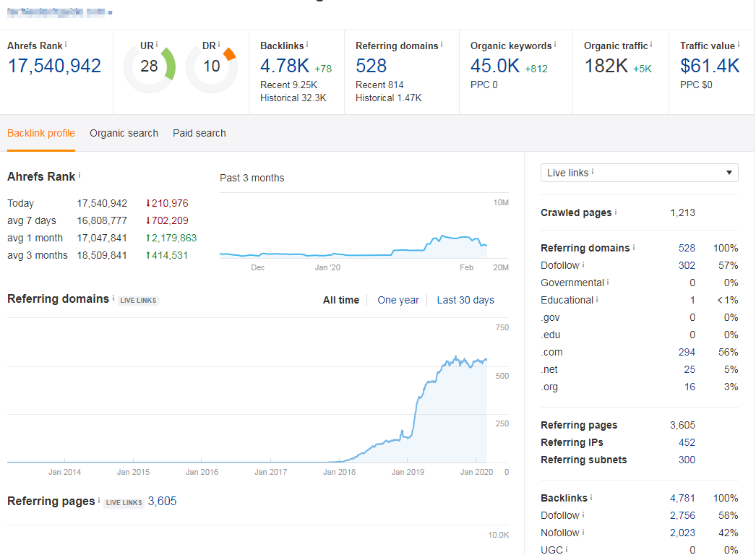Select the All time chart range
The width and height of the screenshot is (756, 555).
[x=341, y=300]
